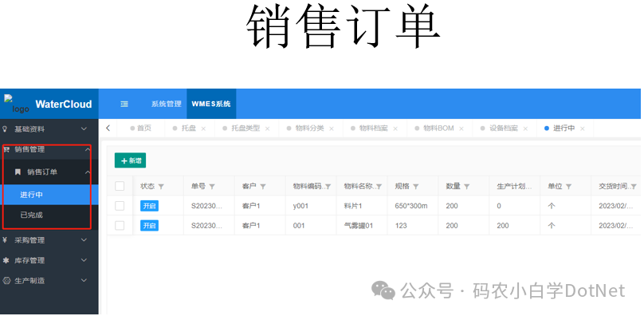Close the 物料分类 tab
644x316 pixels.
[x=332, y=128]
